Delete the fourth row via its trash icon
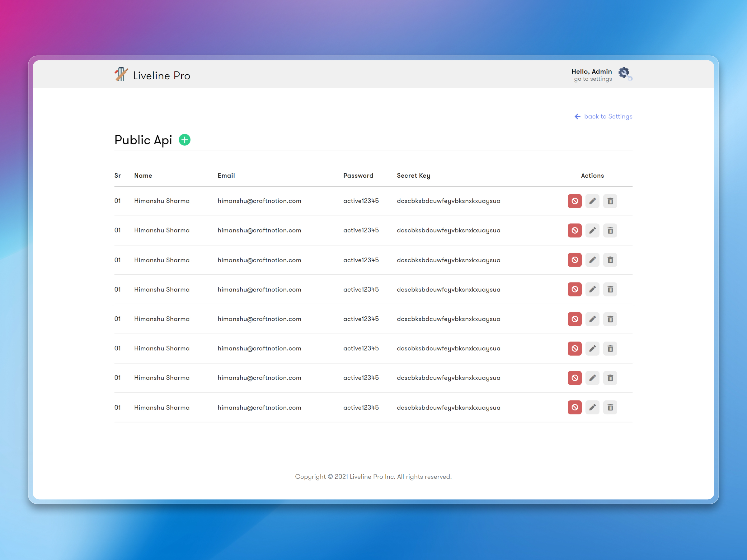This screenshot has height=560, width=747. click(x=610, y=289)
